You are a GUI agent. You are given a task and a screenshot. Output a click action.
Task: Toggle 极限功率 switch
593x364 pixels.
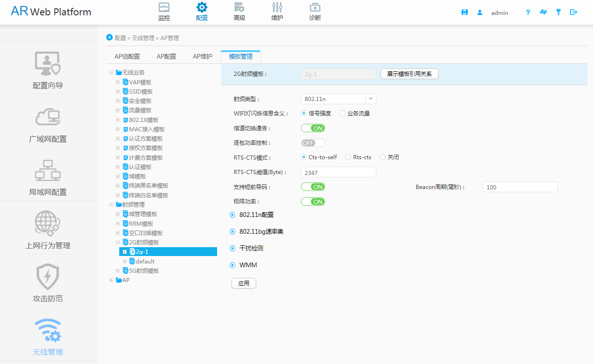313,202
